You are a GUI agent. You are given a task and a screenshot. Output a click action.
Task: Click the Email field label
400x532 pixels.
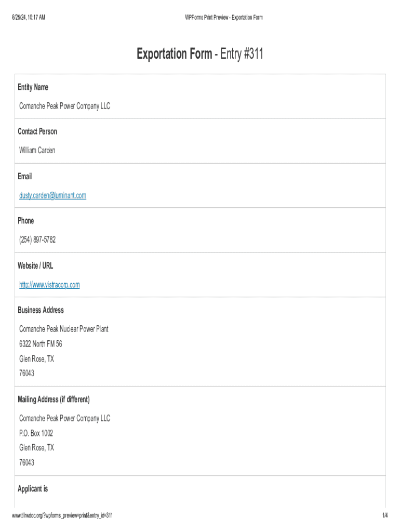[x=25, y=177]
